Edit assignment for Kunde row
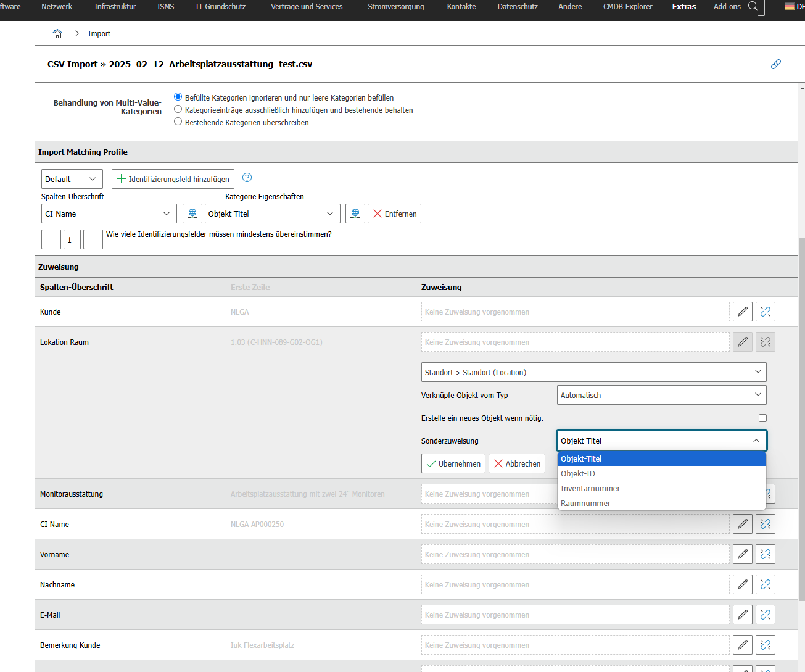This screenshot has height=672, width=805. pos(743,312)
